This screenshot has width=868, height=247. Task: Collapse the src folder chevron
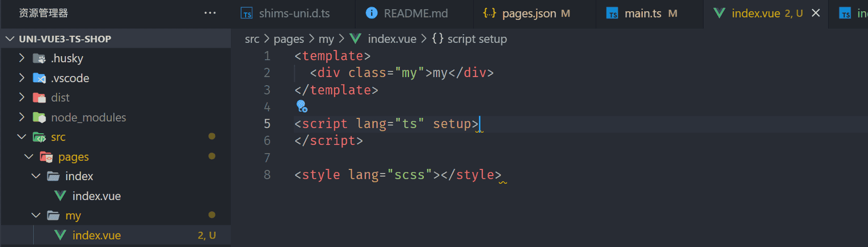click(x=22, y=137)
